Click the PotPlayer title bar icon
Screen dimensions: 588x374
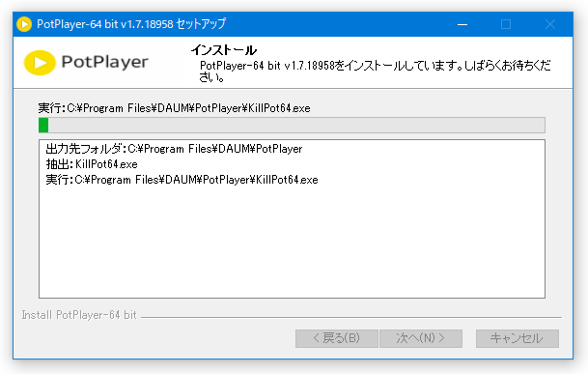24,24
